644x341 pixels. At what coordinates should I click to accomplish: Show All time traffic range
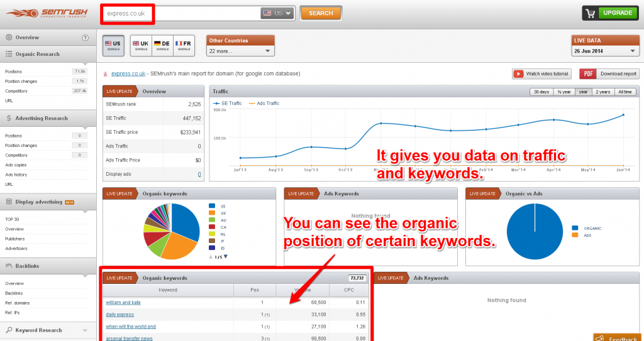click(626, 92)
